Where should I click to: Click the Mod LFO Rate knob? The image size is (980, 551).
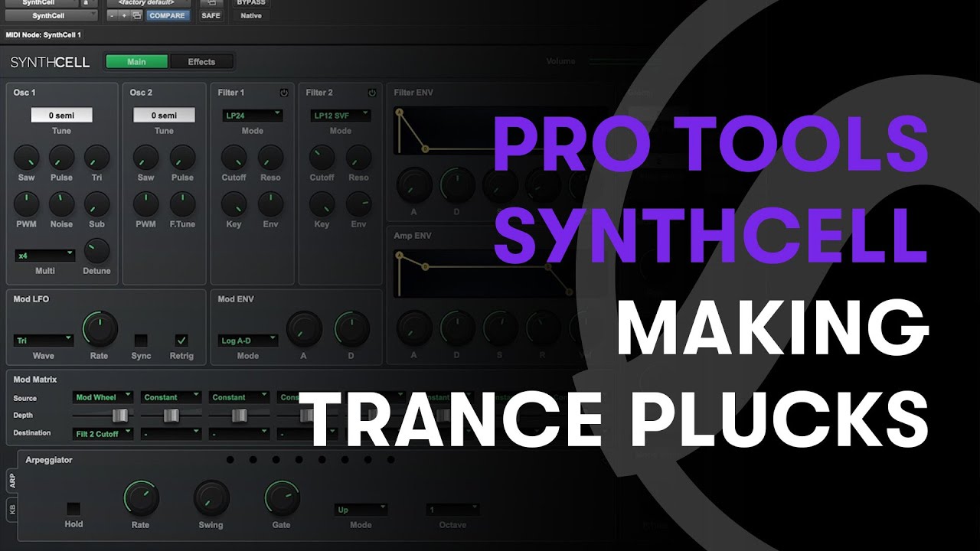pyautogui.click(x=100, y=328)
